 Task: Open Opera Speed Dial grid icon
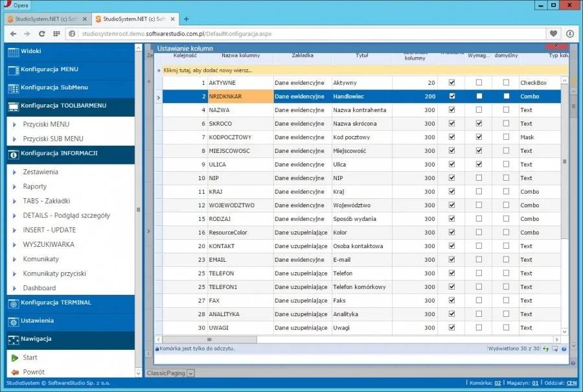(x=56, y=34)
